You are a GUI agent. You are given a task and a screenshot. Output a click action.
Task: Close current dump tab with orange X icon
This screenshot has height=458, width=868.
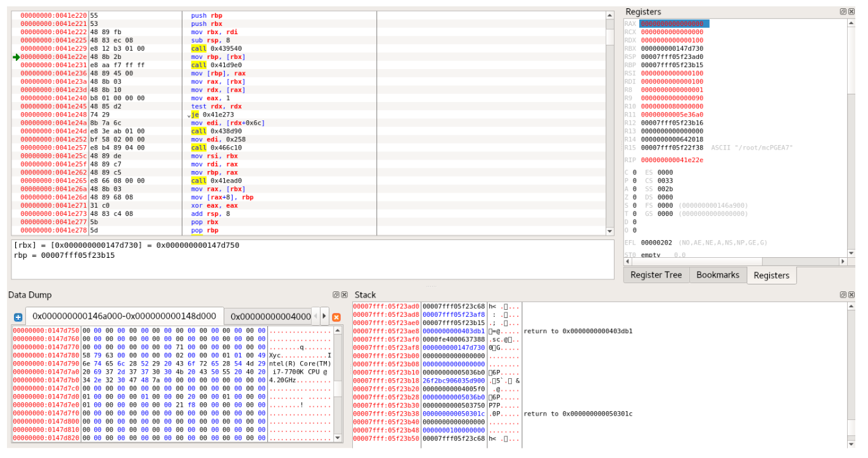pos(336,317)
